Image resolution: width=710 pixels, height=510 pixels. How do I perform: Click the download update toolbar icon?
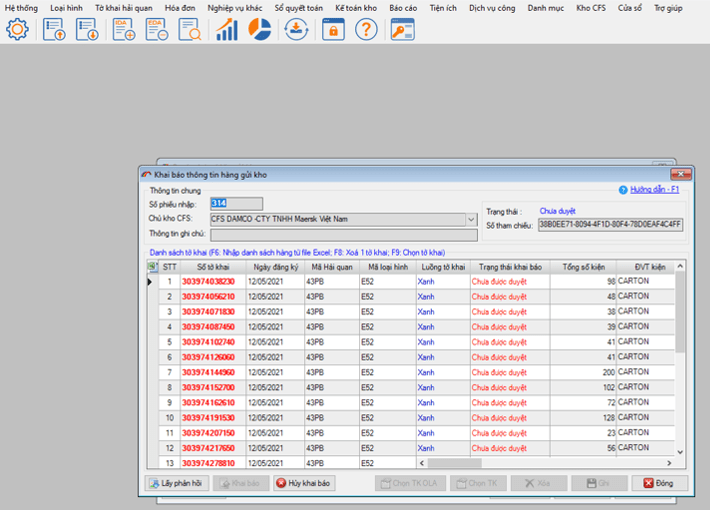click(x=297, y=29)
